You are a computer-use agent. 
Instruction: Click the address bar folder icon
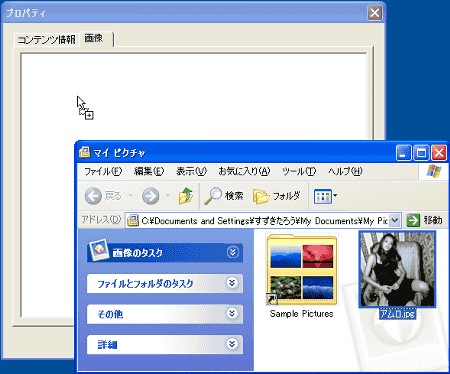tap(133, 220)
